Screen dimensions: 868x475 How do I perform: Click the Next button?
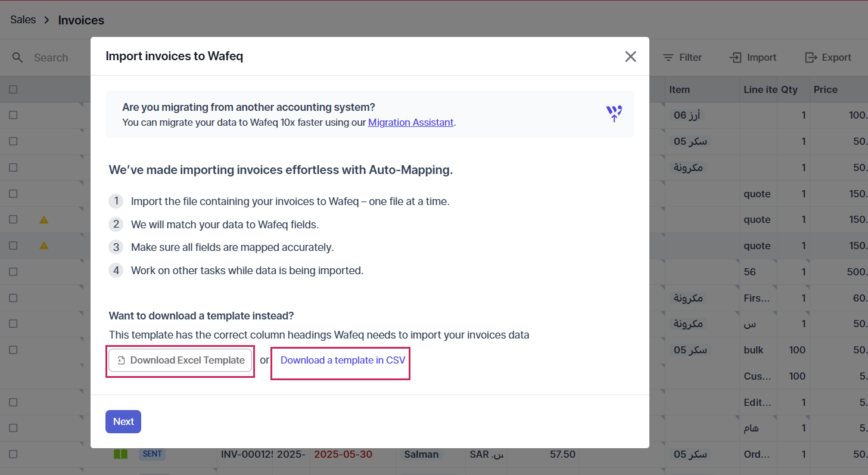[123, 421]
